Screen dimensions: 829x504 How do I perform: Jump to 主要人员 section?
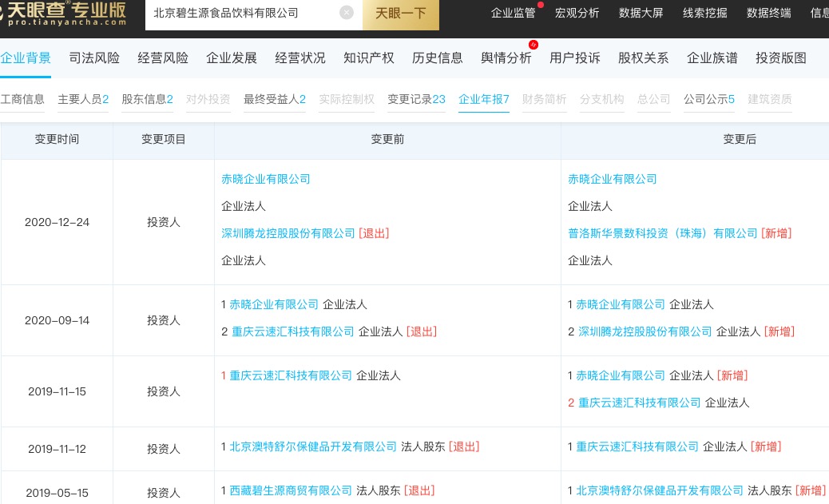point(83,99)
